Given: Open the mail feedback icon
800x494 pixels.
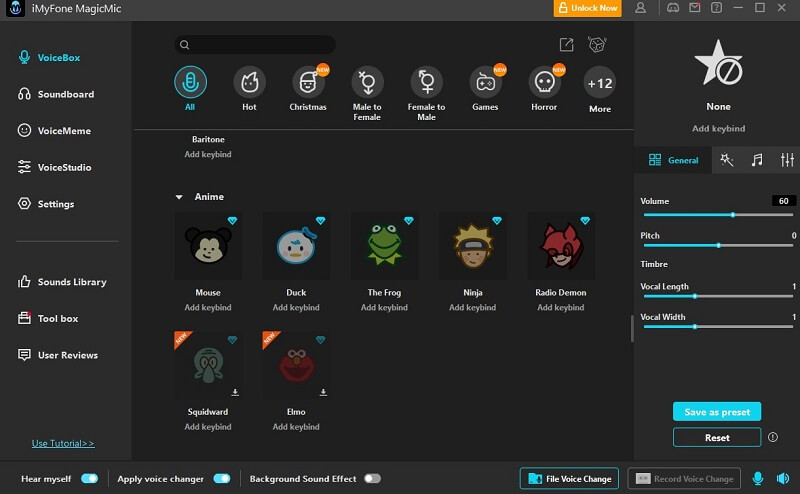Looking at the screenshot, I should (694, 8).
